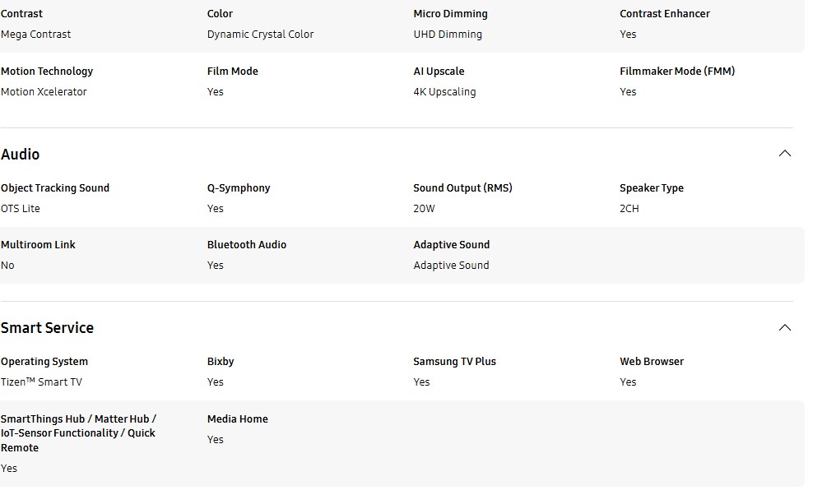Select the Smart Service section heading
The height and width of the screenshot is (504, 813).
pyautogui.click(x=47, y=328)
